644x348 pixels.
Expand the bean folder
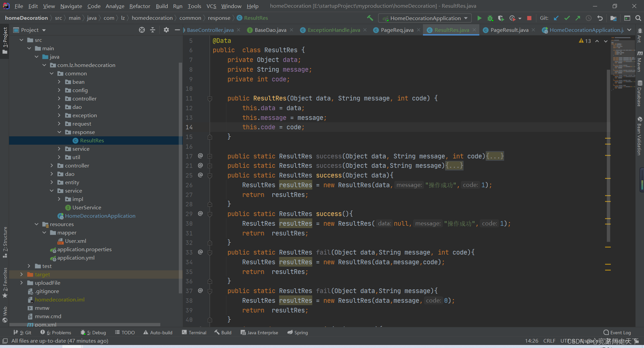pyautogui.click(x=59, y=82)
